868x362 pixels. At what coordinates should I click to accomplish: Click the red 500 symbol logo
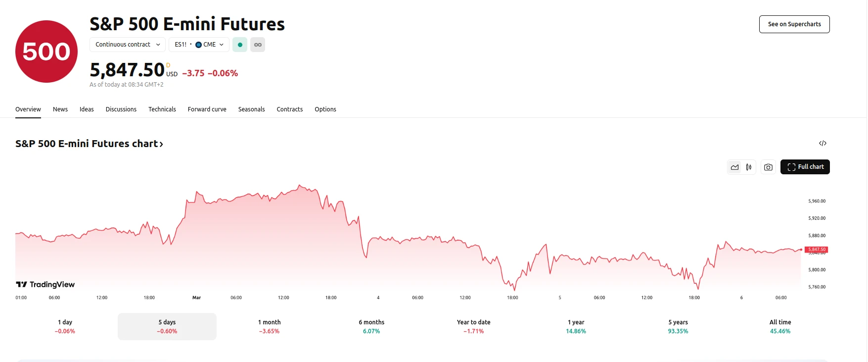coord(46,52)
